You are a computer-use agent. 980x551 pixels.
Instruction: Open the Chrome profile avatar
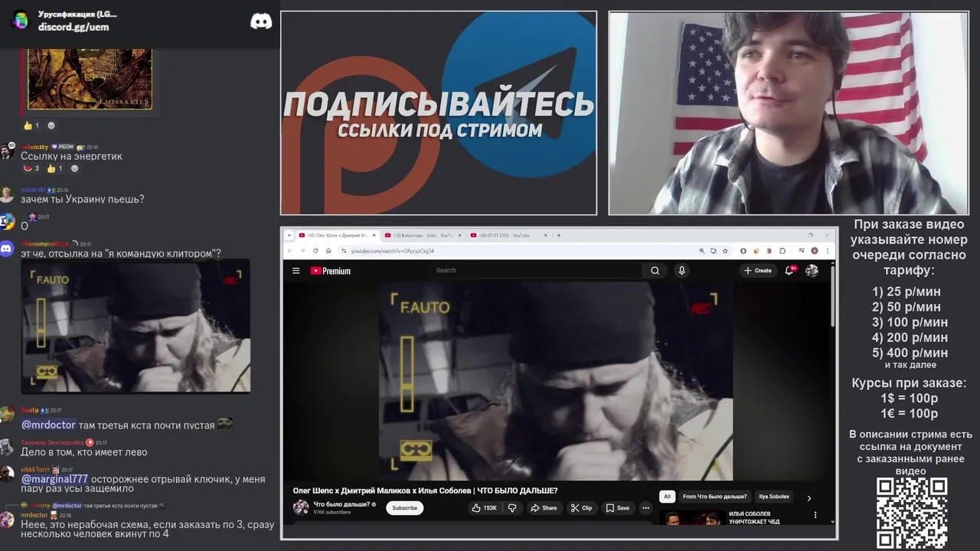[815, 251]
